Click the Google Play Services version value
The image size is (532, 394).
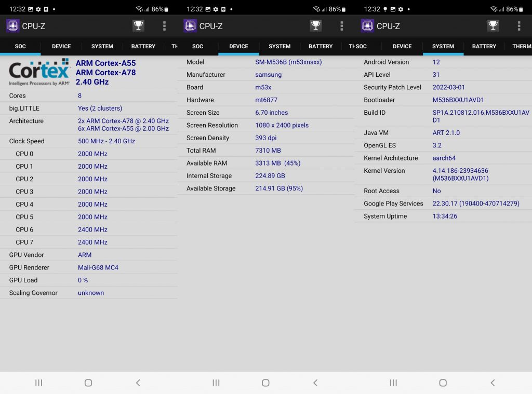point(476,203)
